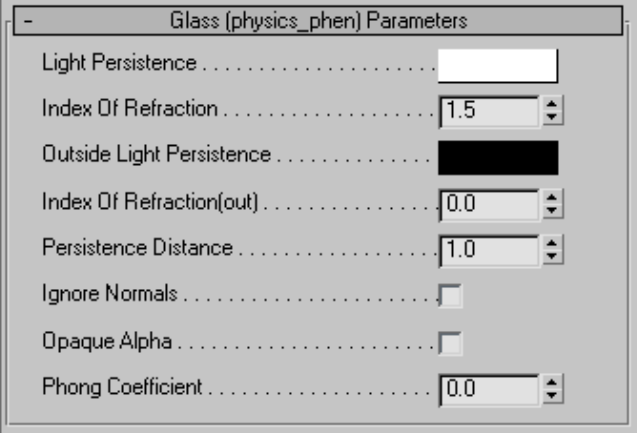Click the Phong Coefficient value field

[488, 388]
